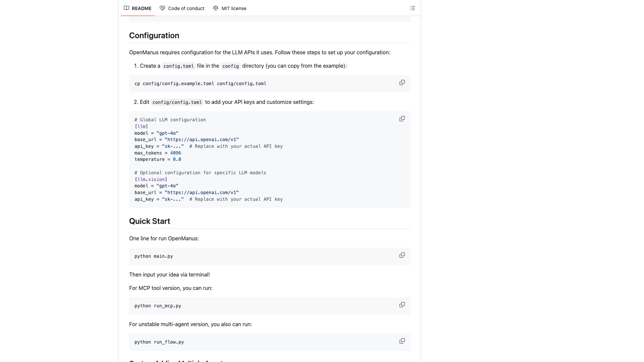Click the Configuration section heading
The width and height of the screenshot is (644, 362).
[x=154, y=36]
